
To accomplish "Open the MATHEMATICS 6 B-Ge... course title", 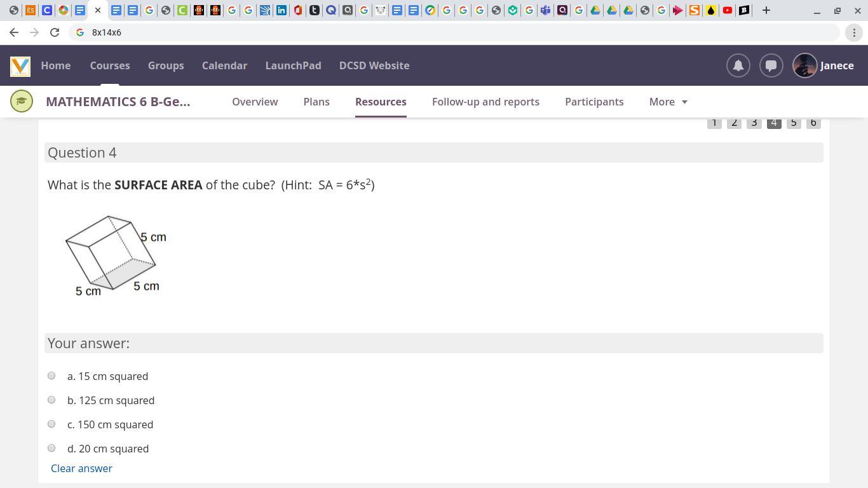I will 118,102.
